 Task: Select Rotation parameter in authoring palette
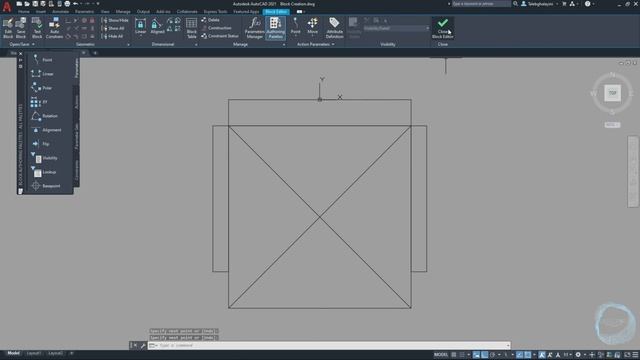click(45, 116)
